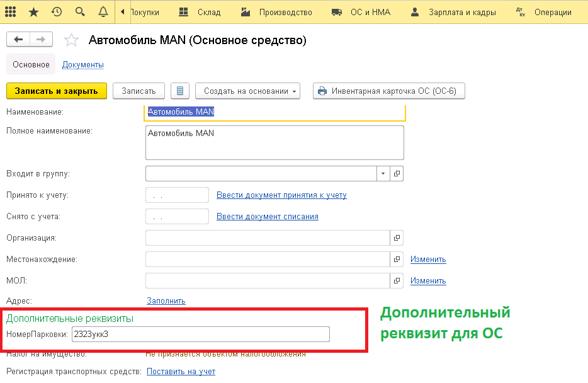
Task: Open the 'Склад' section menu
Action: [200, 12]
